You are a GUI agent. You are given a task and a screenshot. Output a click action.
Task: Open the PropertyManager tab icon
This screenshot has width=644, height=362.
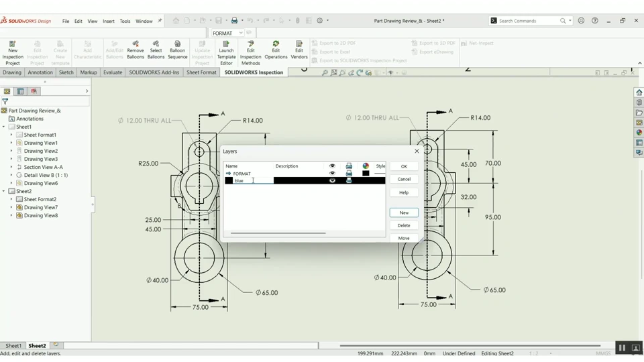tap(21, 91)
